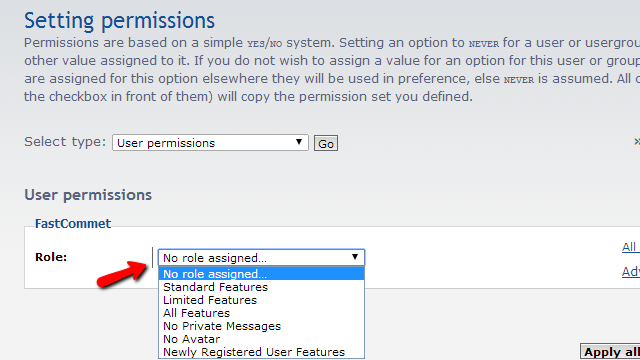
Task: Collapse the Role dropdown showing No role assigned
Action: (261, 258)
